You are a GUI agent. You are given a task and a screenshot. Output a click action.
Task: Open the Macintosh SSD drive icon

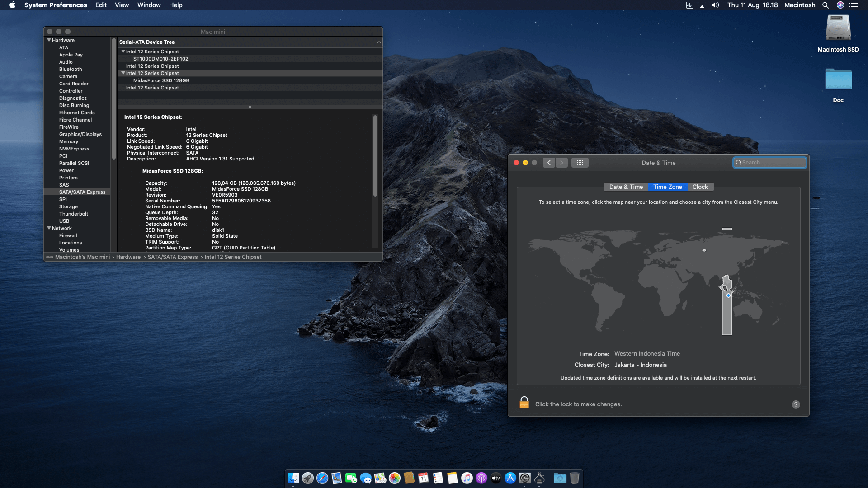coord(838,28)
